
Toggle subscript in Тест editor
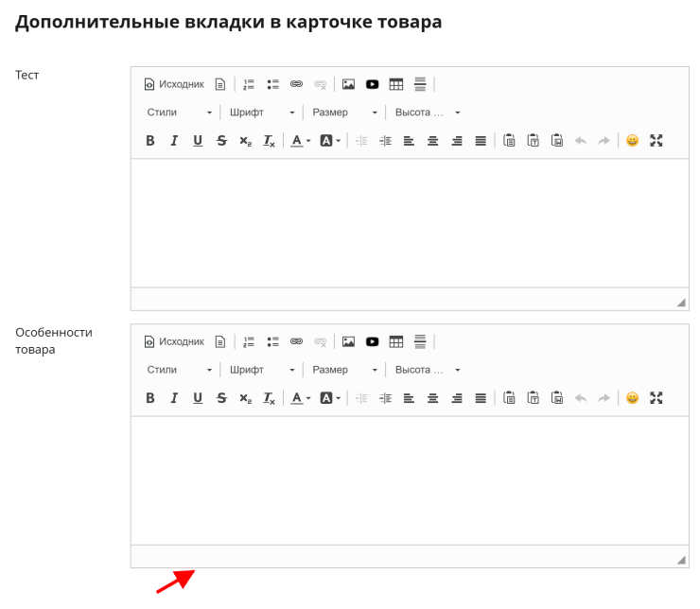click(x=246, y=141)
